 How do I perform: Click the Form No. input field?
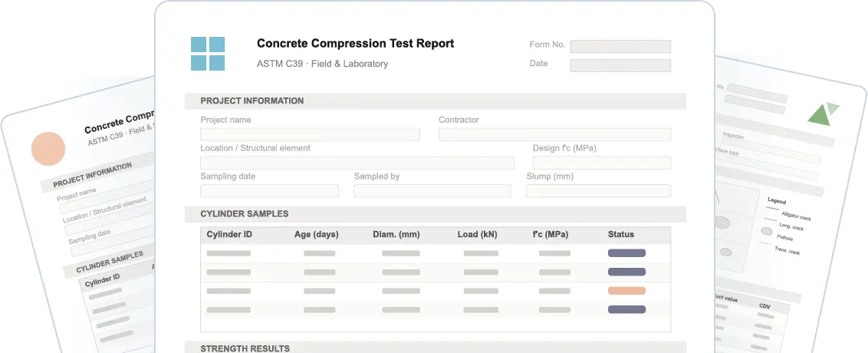tap(620, 46)
